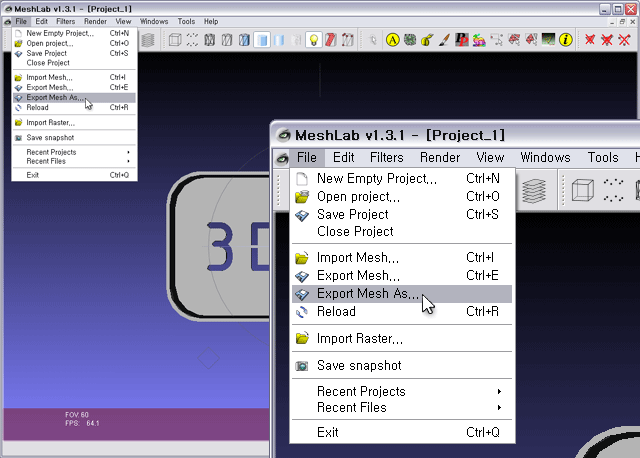Open Edit menu in main menu bar
Viewport: 640px width, 458px height.
[x=41, y=22]
